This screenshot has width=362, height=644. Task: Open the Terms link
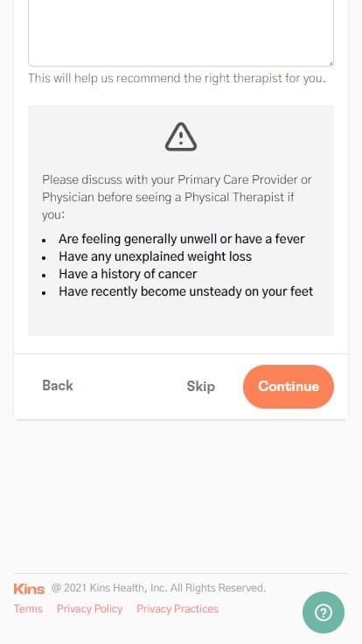click(28, 609)
